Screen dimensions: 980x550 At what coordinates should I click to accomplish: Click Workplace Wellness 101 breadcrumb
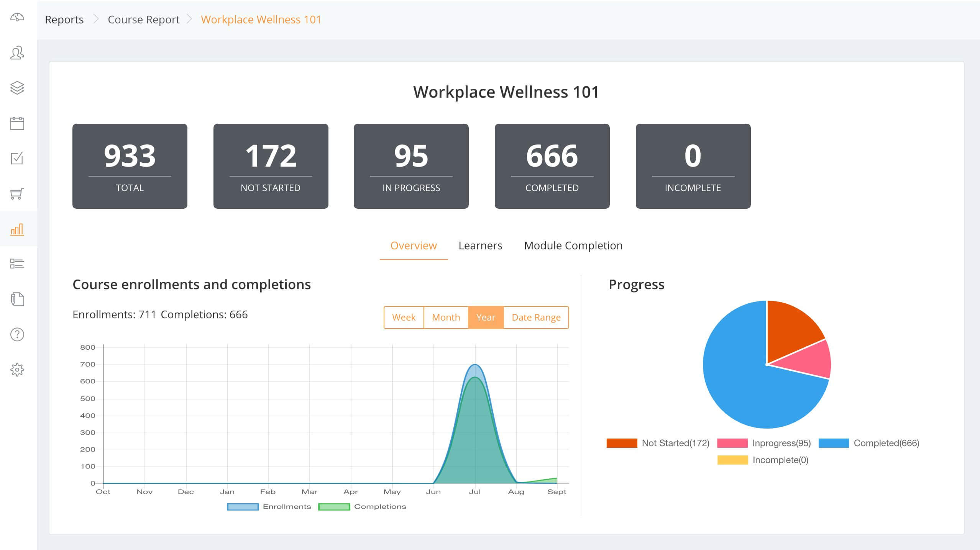[261, 20]
